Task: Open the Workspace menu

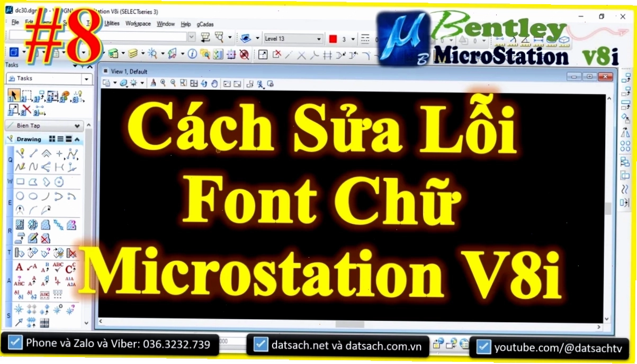Action: [138, 24]
